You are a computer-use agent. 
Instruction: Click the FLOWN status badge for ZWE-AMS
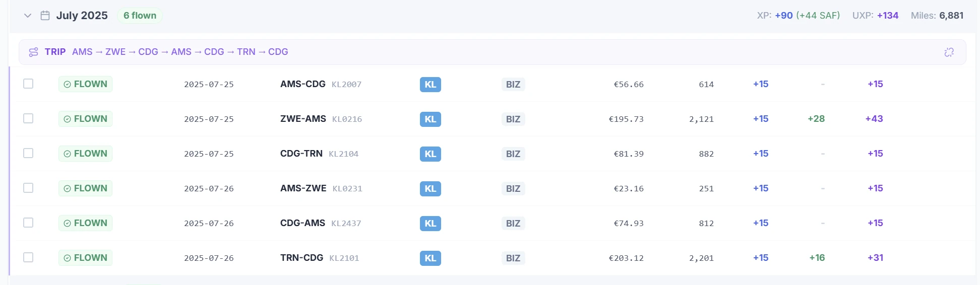coord(85,119)
